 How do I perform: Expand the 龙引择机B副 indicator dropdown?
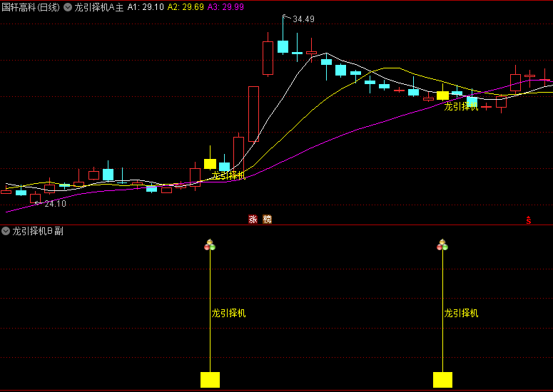(x=6, y=231)
